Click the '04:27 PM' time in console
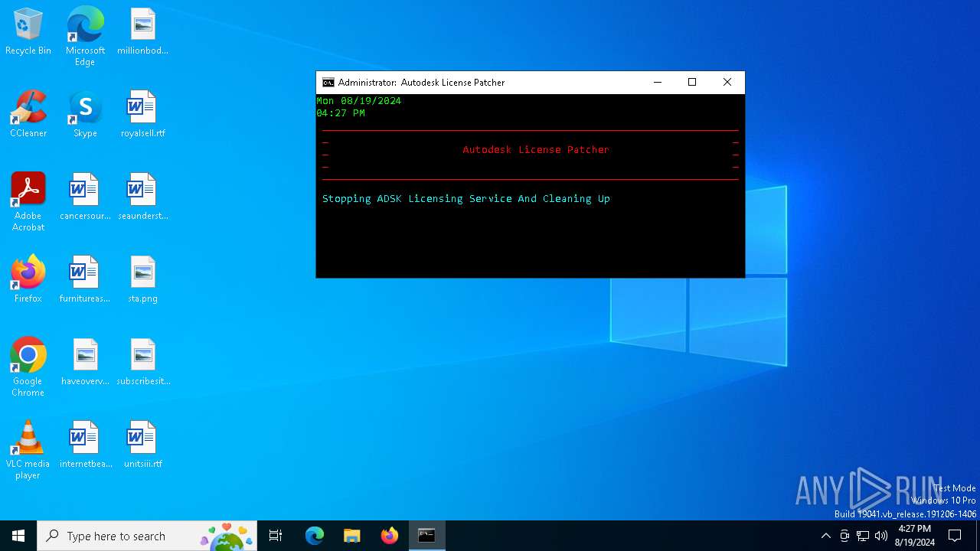980x551 pixels. coord(341,113)
